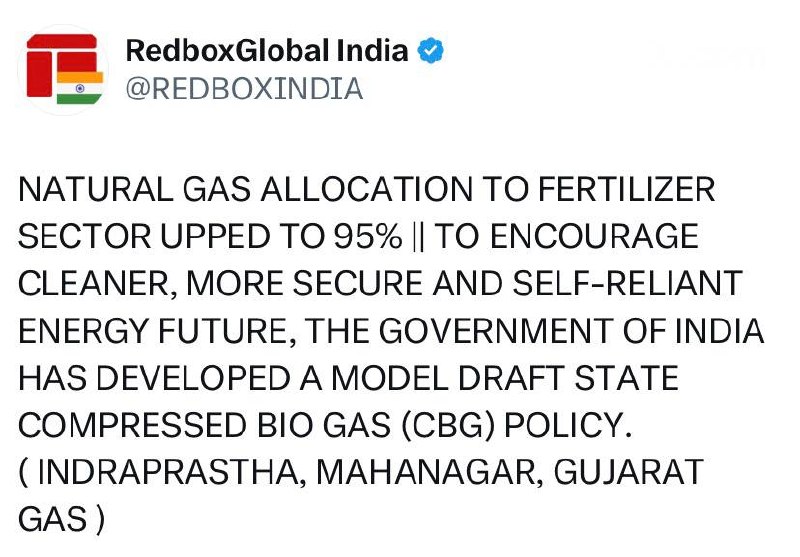Click the word "POLICY." in the tweet
Viewport: 800px width, 557px height.
click(569, 426)
